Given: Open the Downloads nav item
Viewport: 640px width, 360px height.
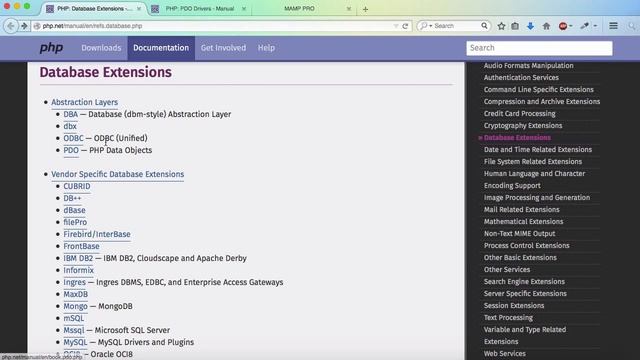Looking at the screenshot, I should pos(101,48).
